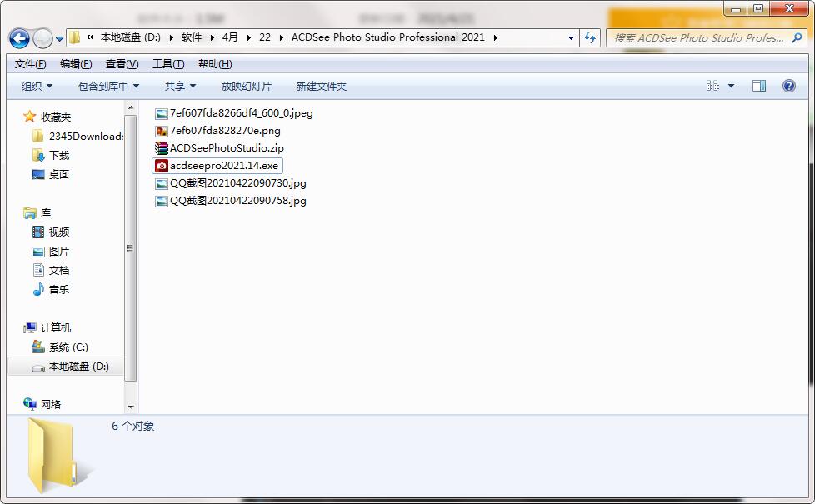Open the 共享 dropdown

[180, 87]
